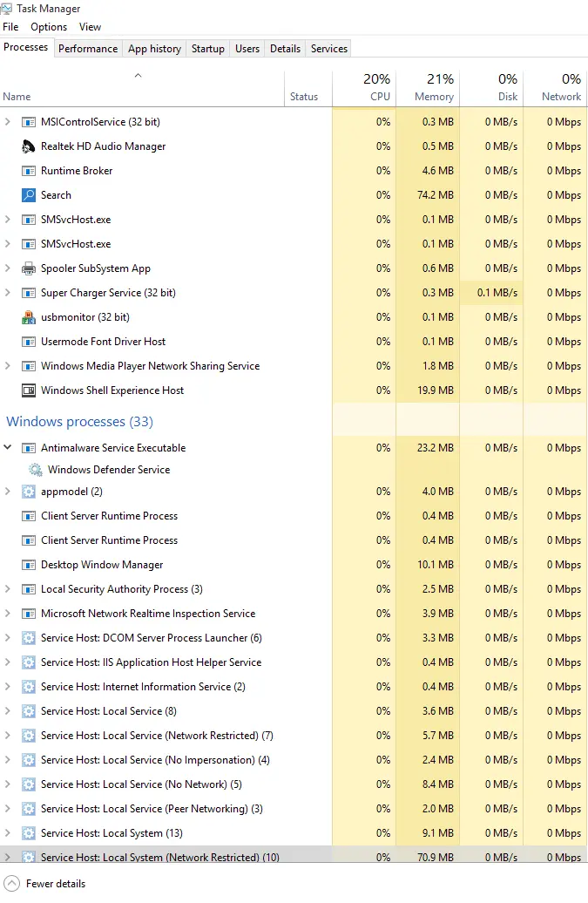
Task: Select the Client Server Runtime Process row above Desktop Window Manager
Action: click(294, 540)
